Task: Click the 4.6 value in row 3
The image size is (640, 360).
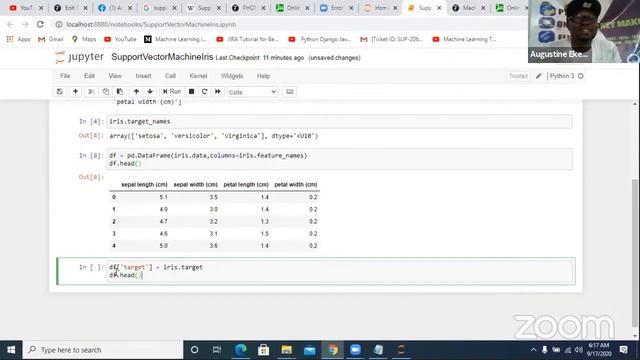Action: (164, 234)
